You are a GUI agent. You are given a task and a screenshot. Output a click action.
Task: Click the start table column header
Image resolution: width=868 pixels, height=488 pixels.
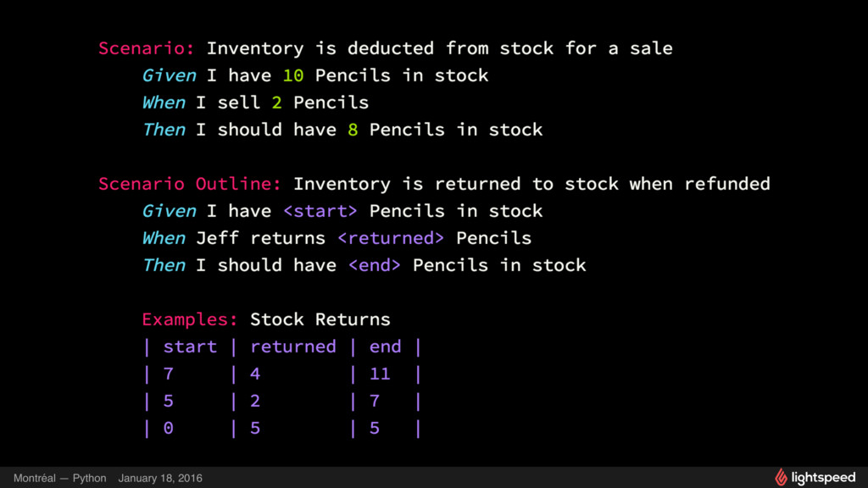coord(190,347)
